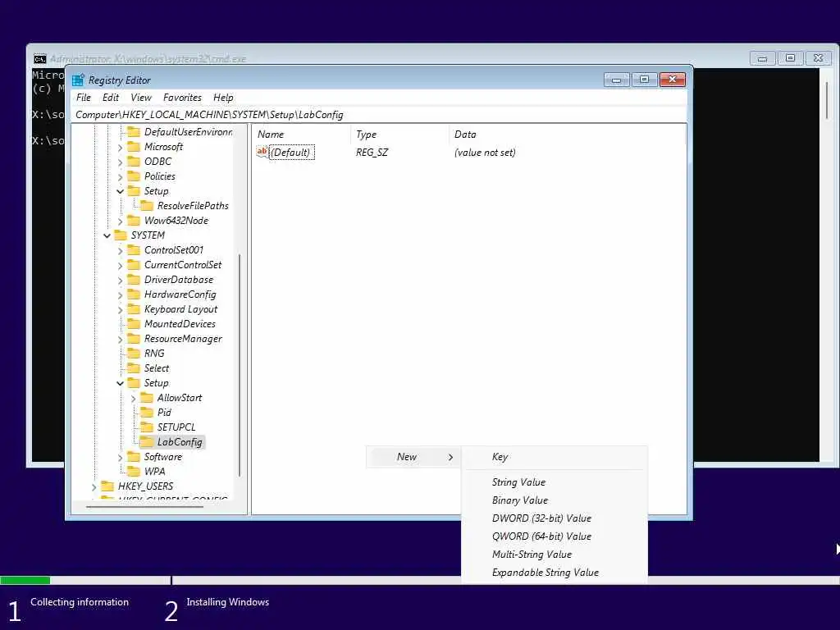Image resolution: width=840 pixels, height=630 pixels.
Task: Click the HardwareConfig folder icon
Action: [x=134, y=294]
